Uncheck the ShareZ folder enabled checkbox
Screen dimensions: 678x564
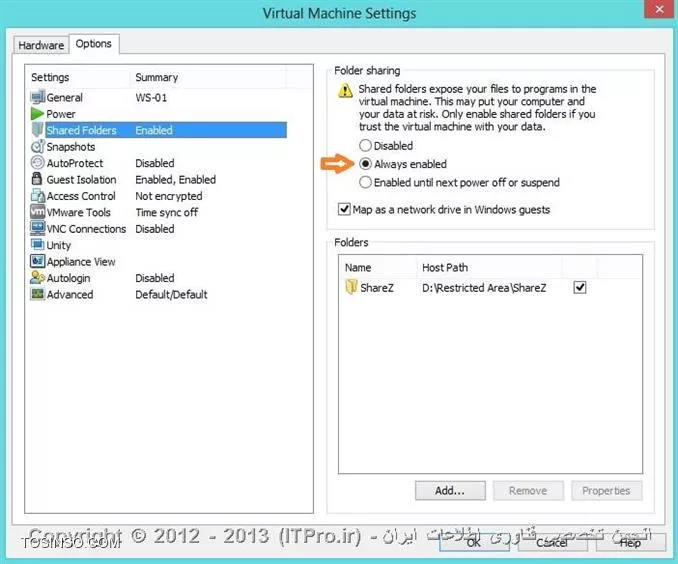[580, 287]
